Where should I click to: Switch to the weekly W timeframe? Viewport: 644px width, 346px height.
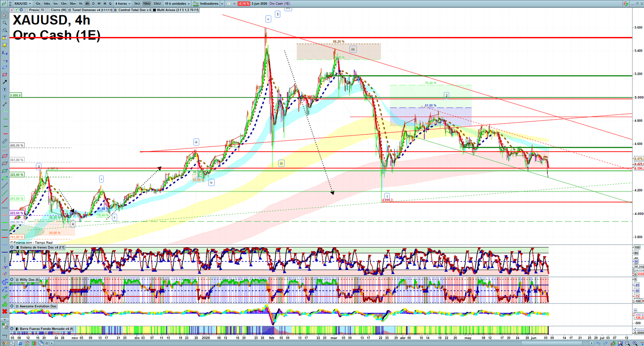pyautogui.click(x=99, y=4)
